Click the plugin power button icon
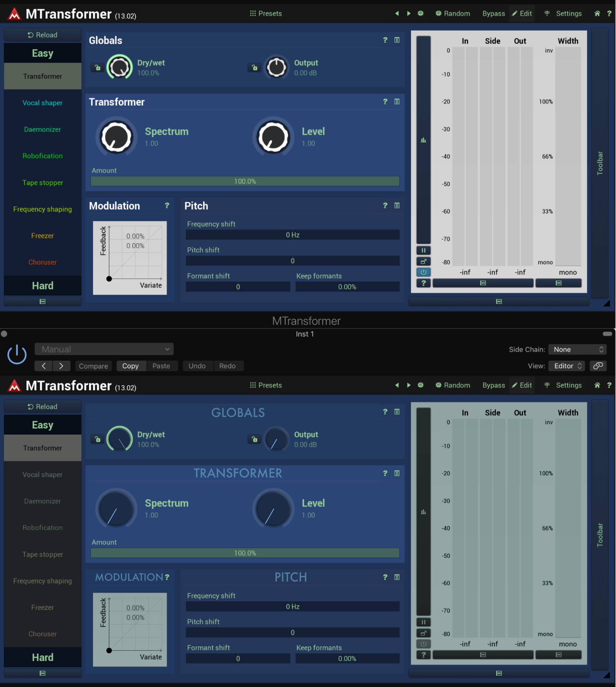The image size is (616, 687). click(x=17, y=355)
